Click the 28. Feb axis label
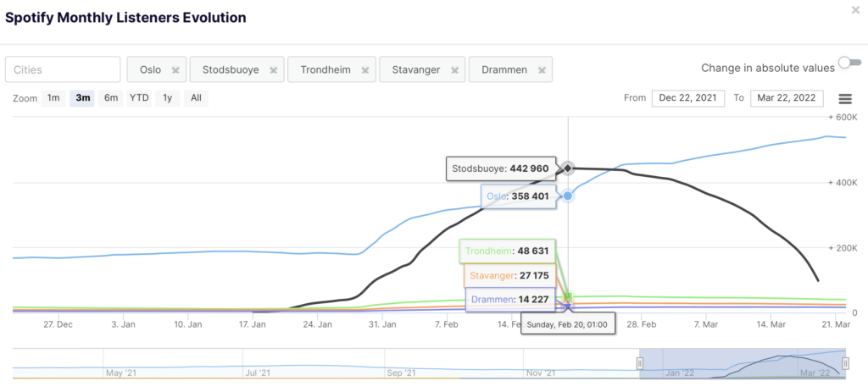 click(641, 324)
